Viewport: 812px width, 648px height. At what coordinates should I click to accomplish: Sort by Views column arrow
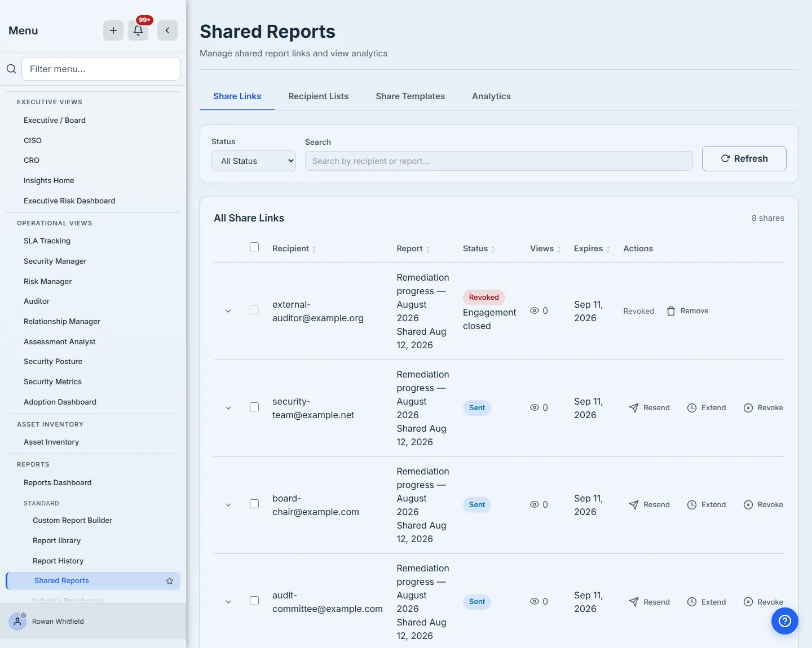[x=559, y=249]
